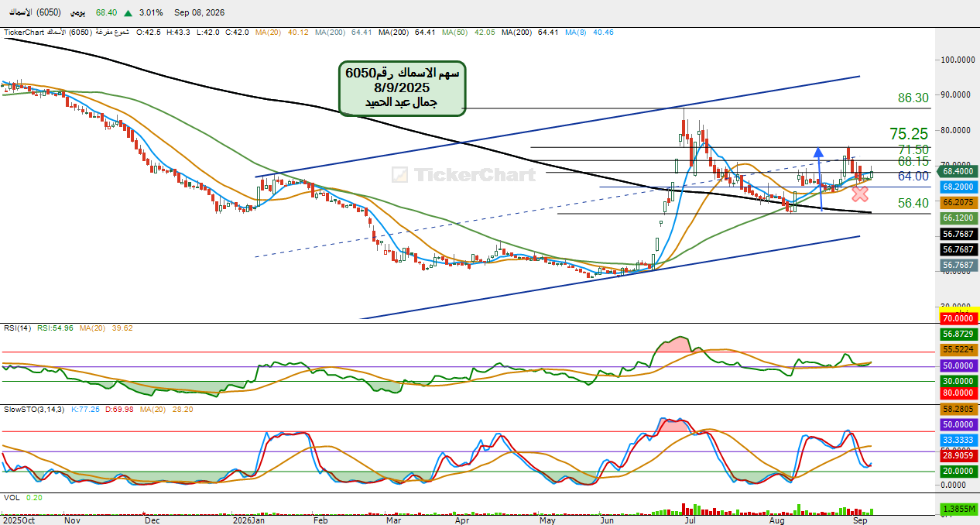Click the TickerChart watermark logo

coord(463,174)
